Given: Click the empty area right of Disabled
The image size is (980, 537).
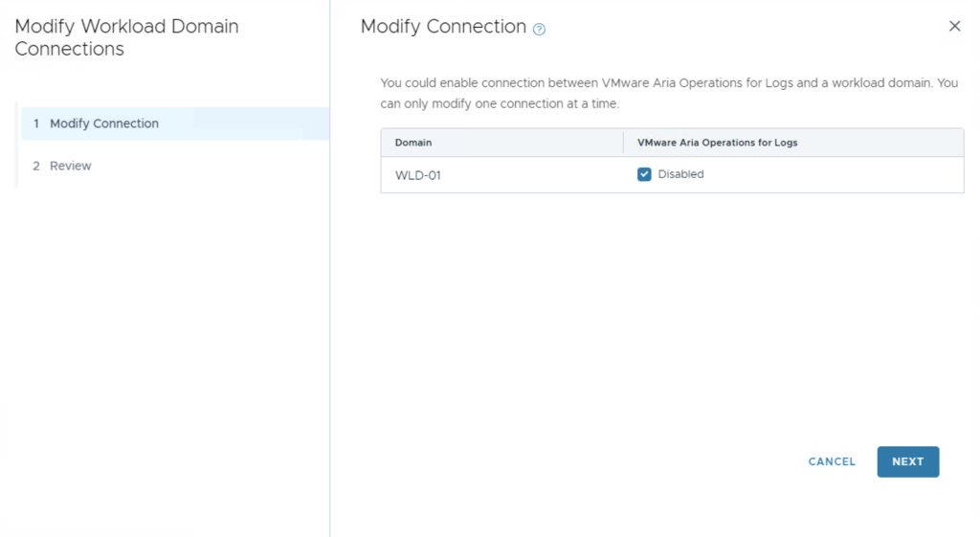Looking at the screenshot, I should pos(833,175).
